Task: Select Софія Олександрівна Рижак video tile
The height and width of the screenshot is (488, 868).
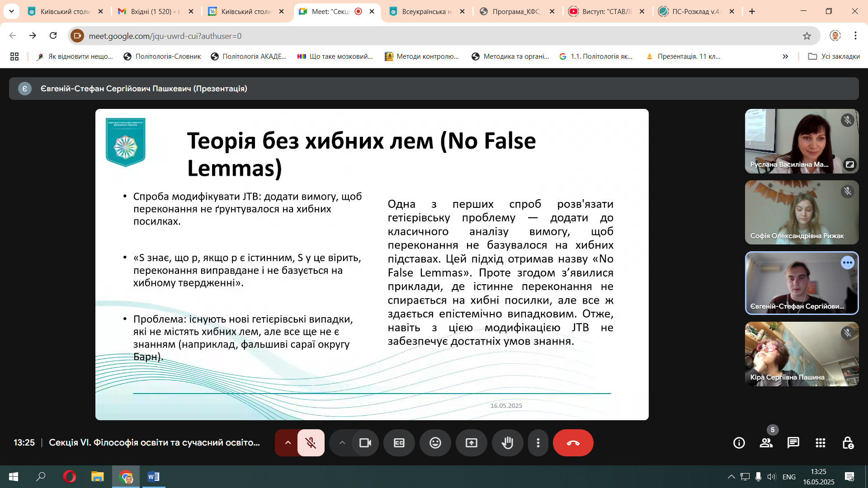Action: (x=801, y=212)
